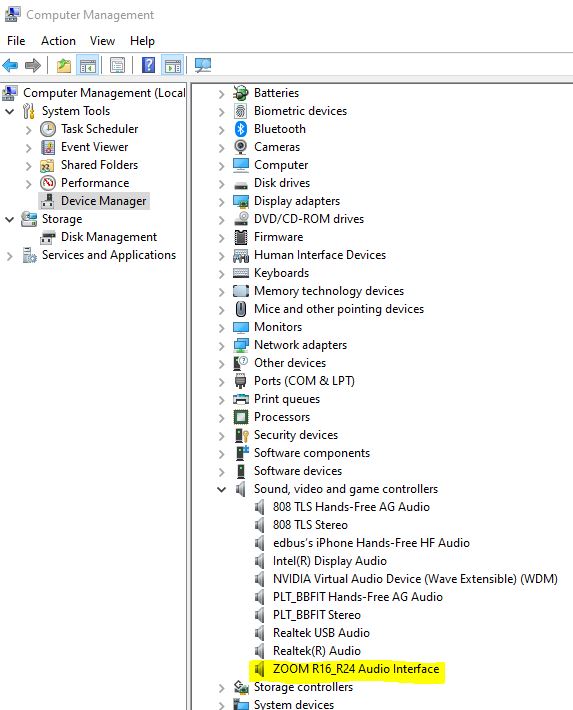
Task: Click the Bluetooth category icon
Action: click(241, 129)
